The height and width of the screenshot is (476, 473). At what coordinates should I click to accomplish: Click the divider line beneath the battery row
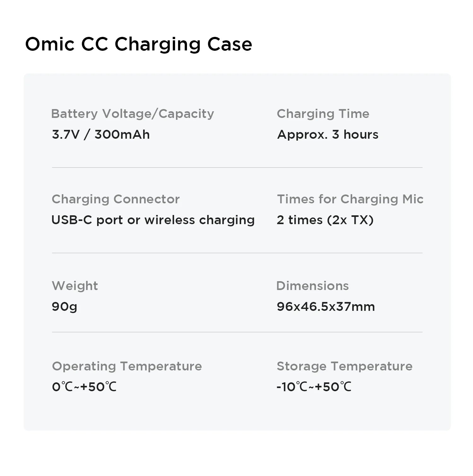tap(237, 168)
